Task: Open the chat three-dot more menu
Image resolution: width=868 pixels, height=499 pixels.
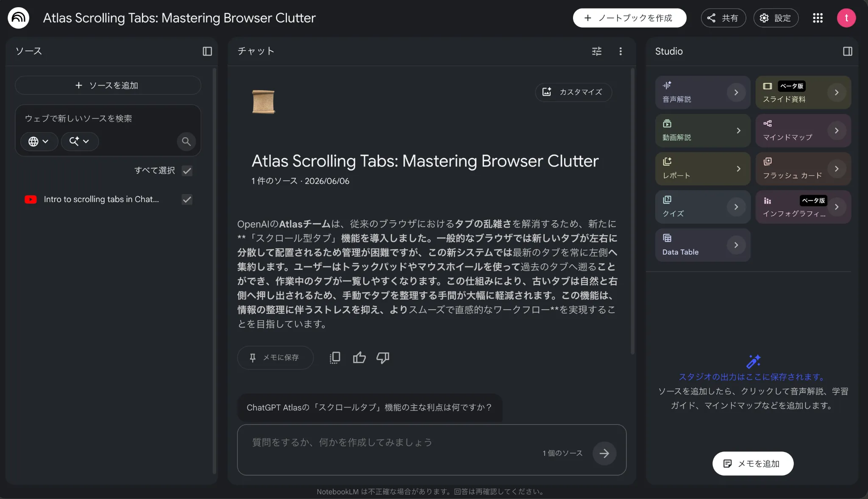Action: pyautogui.click(x=620, y=51)
